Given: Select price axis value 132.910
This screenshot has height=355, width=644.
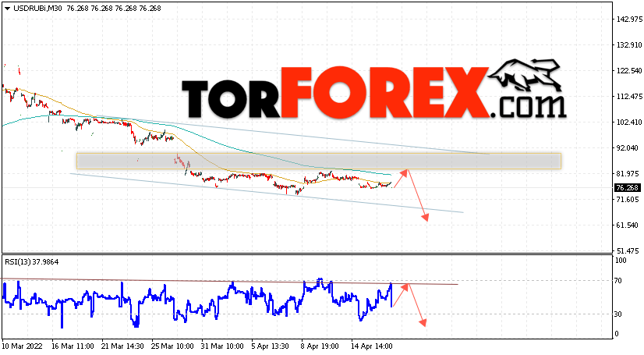Looking at the screenshot, I should [629, 44].
